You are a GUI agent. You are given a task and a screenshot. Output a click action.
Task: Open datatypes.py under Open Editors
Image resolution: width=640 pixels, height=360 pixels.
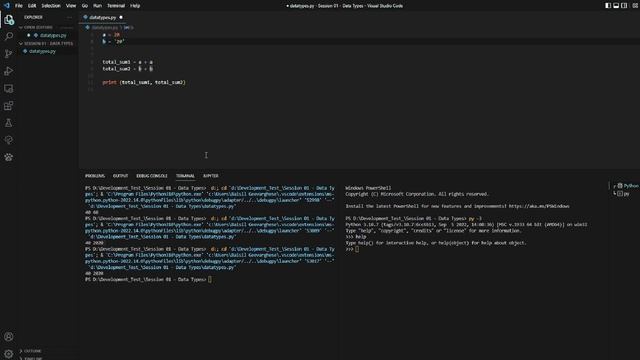click(x=52, y=36)
